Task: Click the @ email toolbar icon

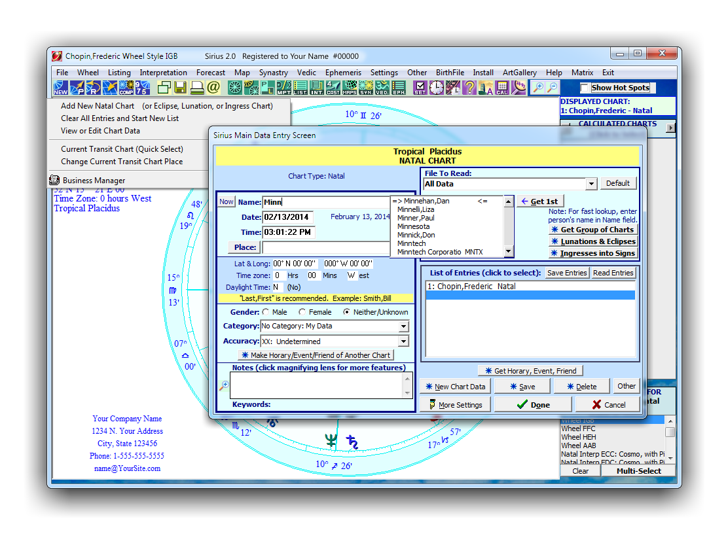Action: pos(213,88)
